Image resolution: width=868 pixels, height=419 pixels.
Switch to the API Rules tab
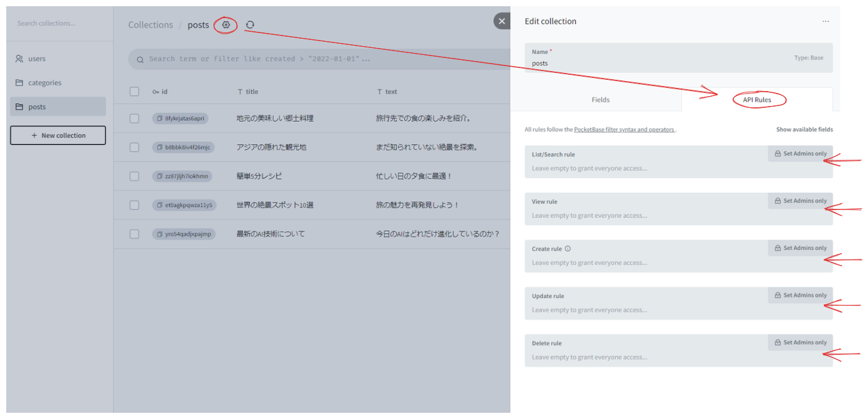pos(757,100)
